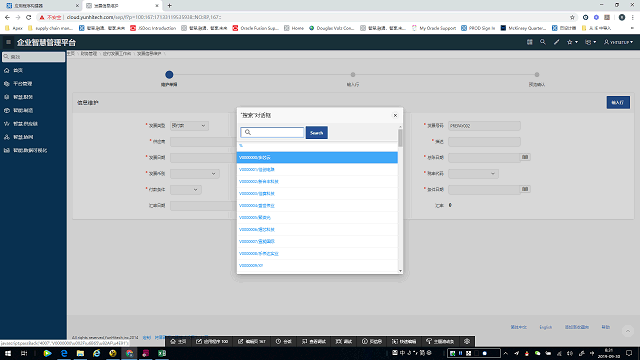The width and height of the screenshot is (640, 360).
Task: Close the search dialog with X
Action: 395,116
